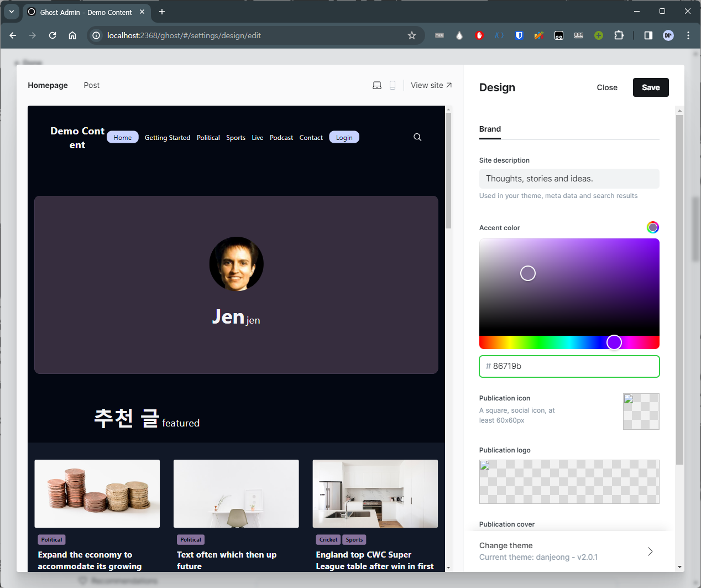Open the rainbow accent color picker icon
Viewport: 701px width, 588px height.
(653, 227)
